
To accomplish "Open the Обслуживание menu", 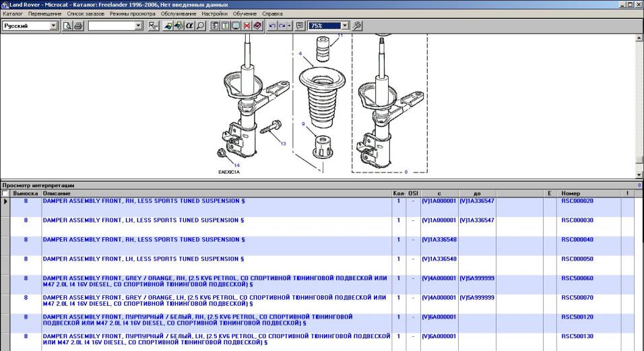I will tap(179, 13).
